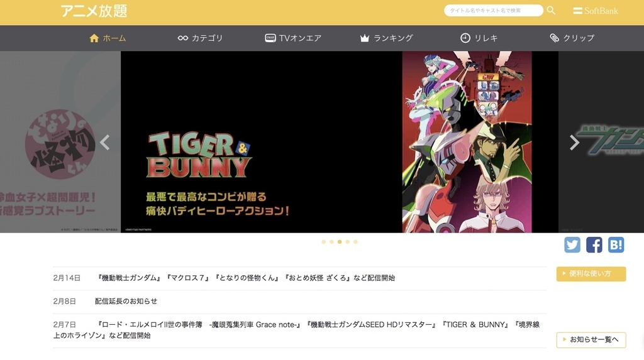644x360 pixels.
Task: Open the リレキ history page
Action: tap(479, 38)
